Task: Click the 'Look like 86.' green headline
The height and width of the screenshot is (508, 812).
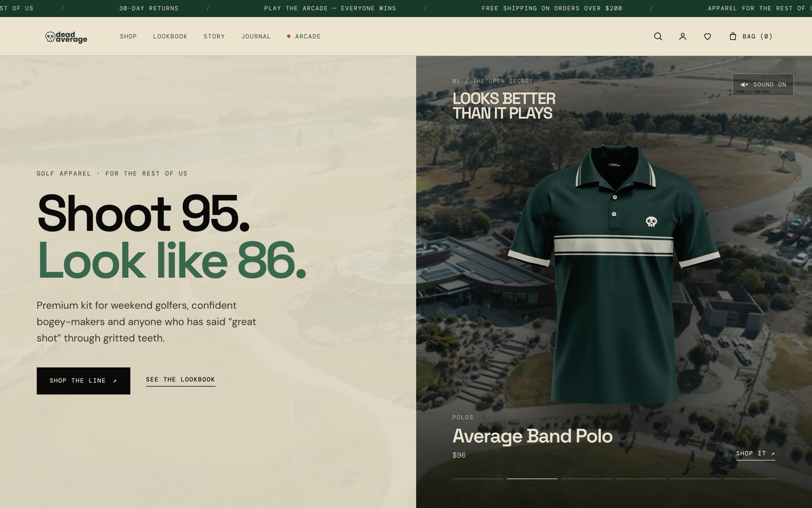Action: tap(172, 261)
